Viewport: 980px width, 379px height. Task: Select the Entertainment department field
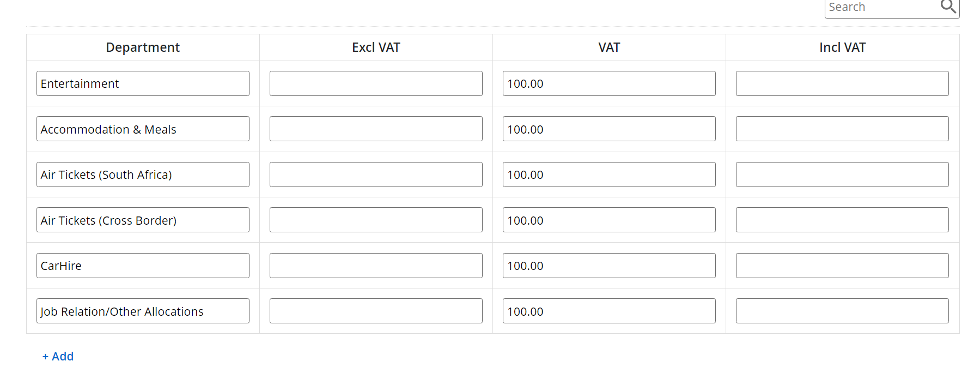coord(143,83)
